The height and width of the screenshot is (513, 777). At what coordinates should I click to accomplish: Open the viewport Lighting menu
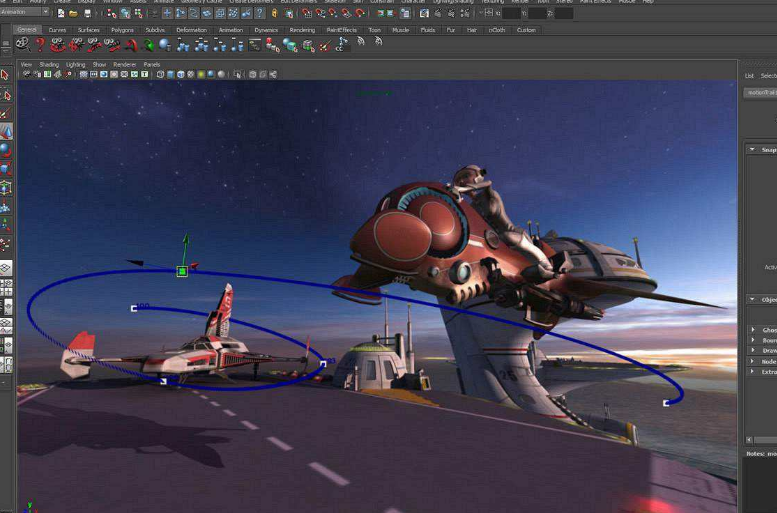(x=75, y=64)
